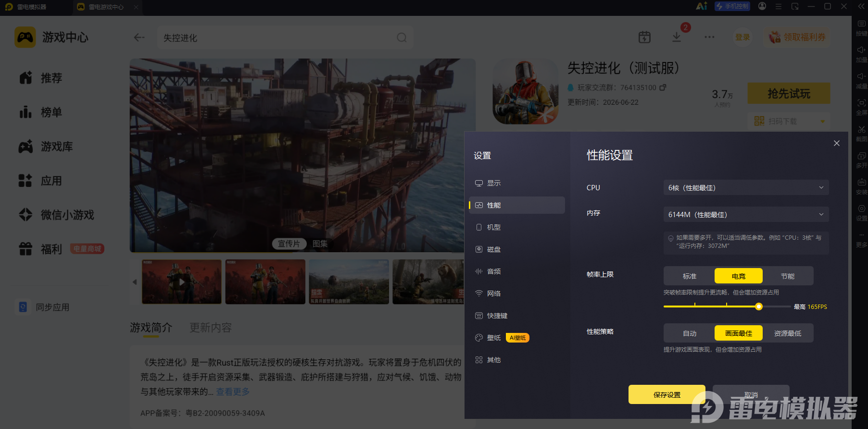Open 查看更多 link in description
The height and width of the screenshot is (429, 868).
click(x=233, y=392)
